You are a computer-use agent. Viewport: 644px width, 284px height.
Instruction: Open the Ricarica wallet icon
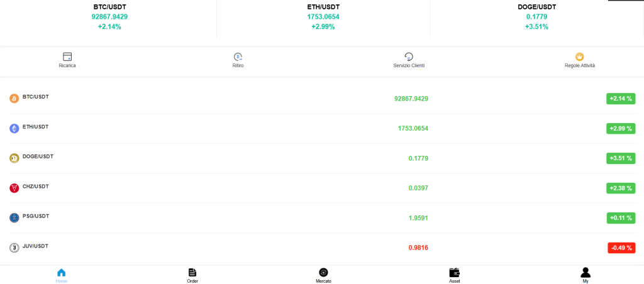pyautogui.click(x=67, y=57)
